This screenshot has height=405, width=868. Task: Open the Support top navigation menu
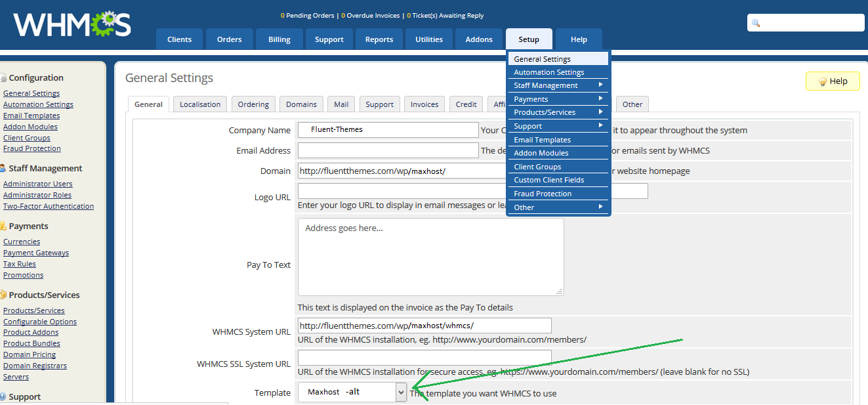[x=329, y=39]
